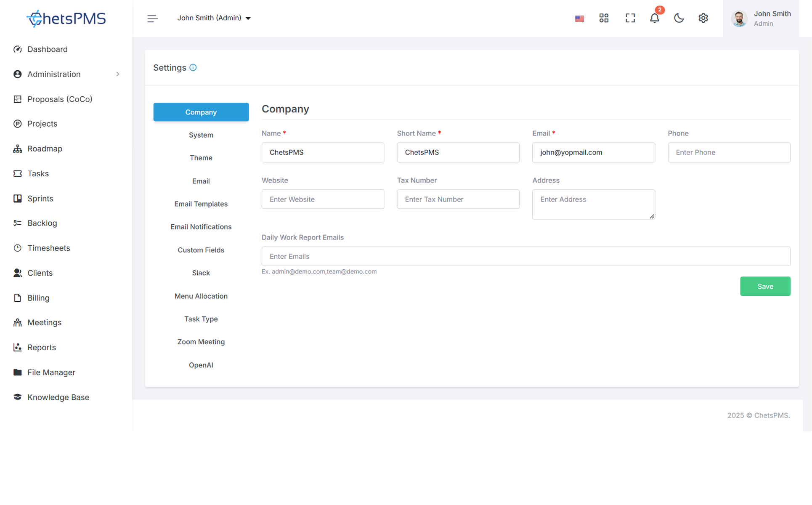Open Roadmap from sidebar
The width and height of the screenshot is (812, 505).
(x=45, y=149)
